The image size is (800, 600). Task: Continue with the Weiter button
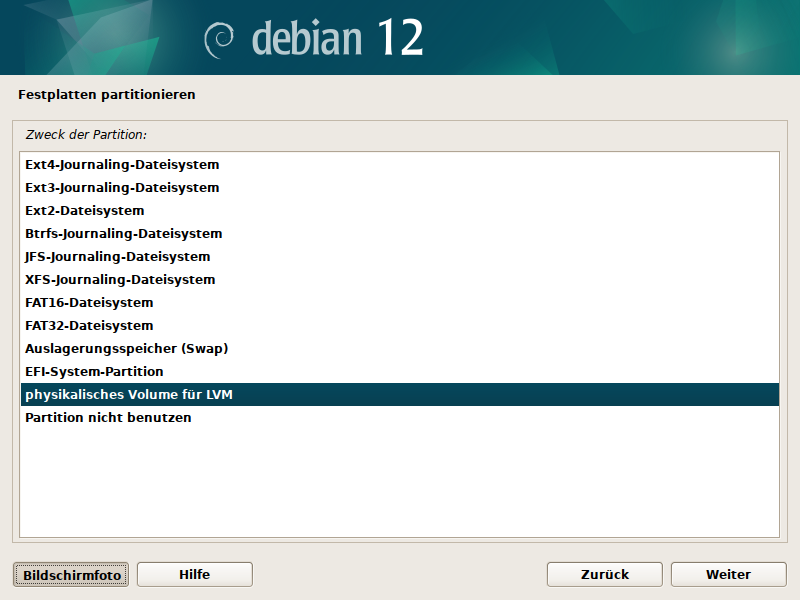point(728,574)
